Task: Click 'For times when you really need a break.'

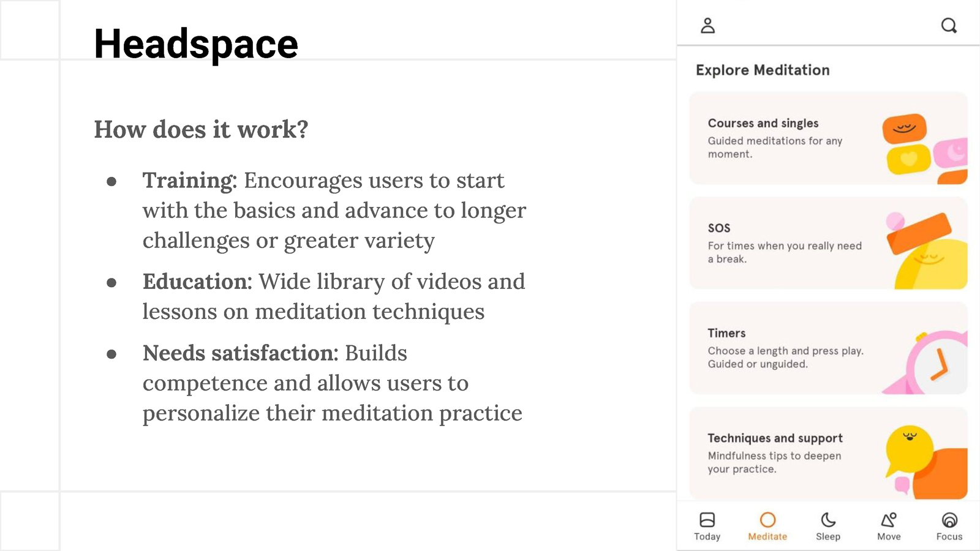Action: [x=785, y=252]
